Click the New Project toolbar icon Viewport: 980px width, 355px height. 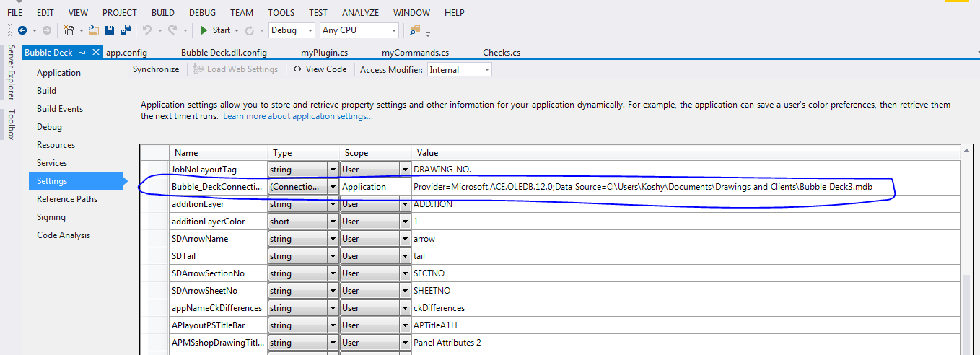(69, 30)
